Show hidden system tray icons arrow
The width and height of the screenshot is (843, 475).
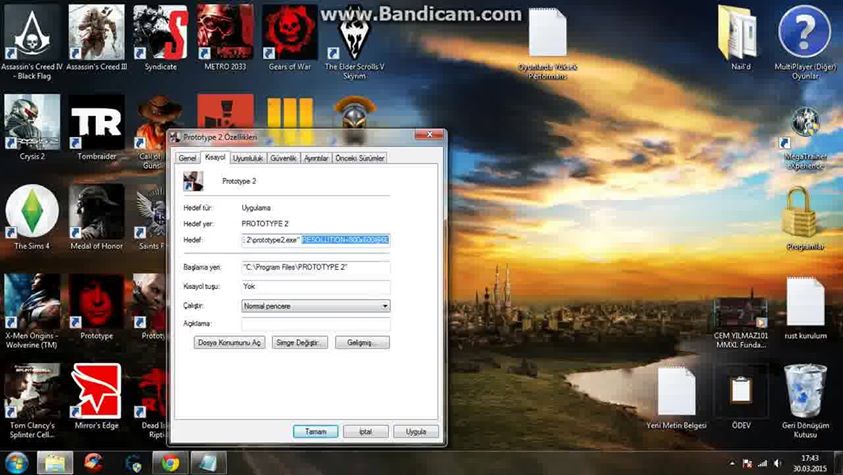732,463
